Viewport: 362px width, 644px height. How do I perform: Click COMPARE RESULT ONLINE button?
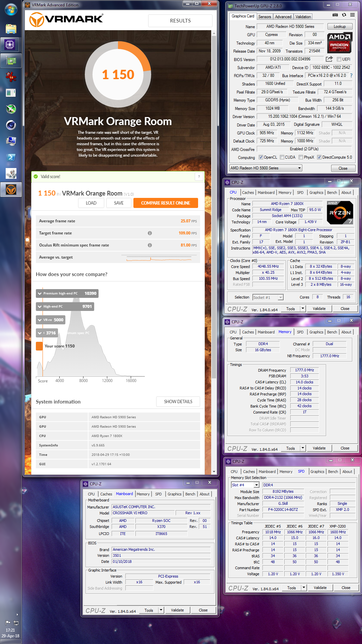point(166,203)
